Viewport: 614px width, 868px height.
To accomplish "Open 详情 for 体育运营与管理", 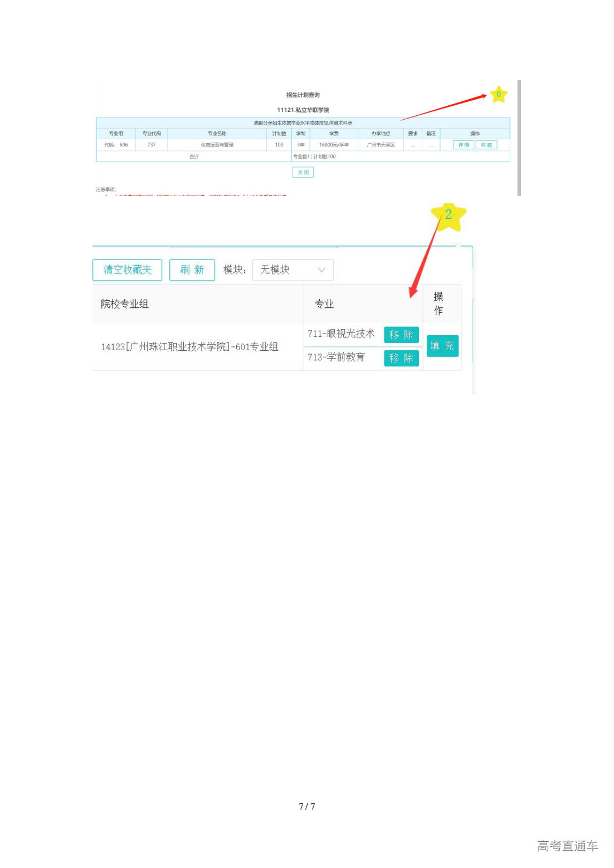I will [463, 145].
